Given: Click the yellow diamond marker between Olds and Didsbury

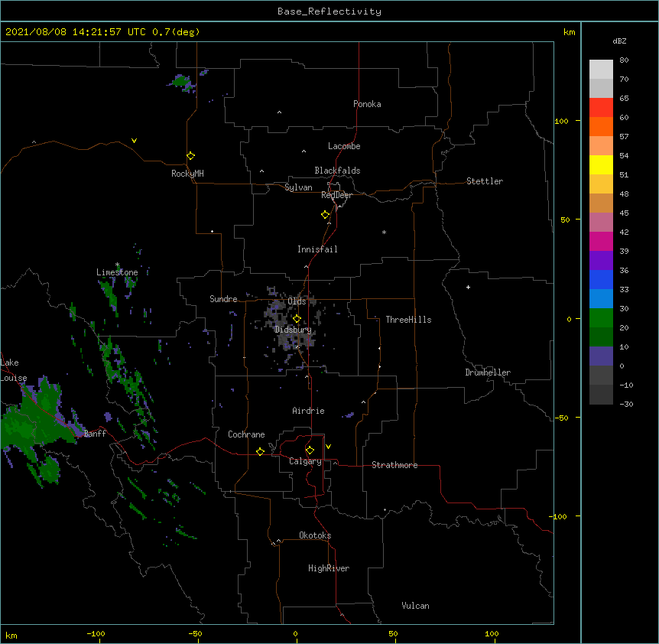Looking at the screenshot, I should pos(297,319).
